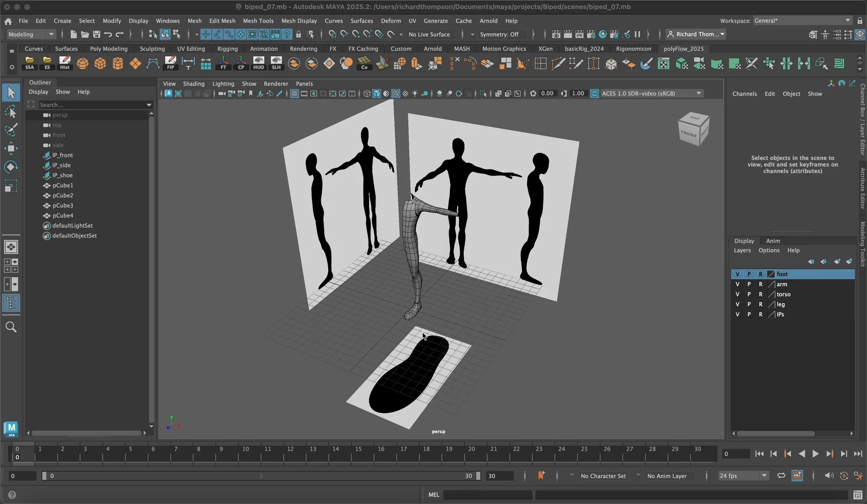Image resolution: width=867 pixels, height=504 pixels.
Task: Expand the ACES 1.0 SDR-video color dropdown
Action: click(x=698, y=93)
